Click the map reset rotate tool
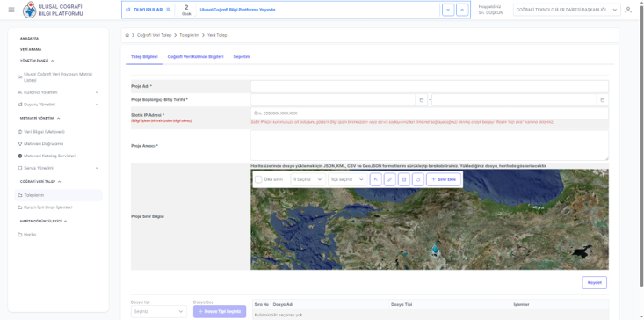 (418, 179)
